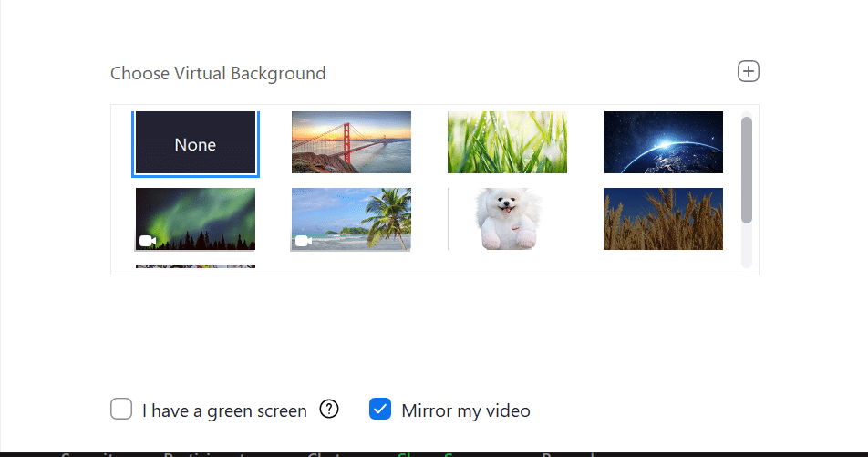Choose the Golden Gate Bridge background
The height and width of the screenshot is (457, 868).
[x=352, y=142]
